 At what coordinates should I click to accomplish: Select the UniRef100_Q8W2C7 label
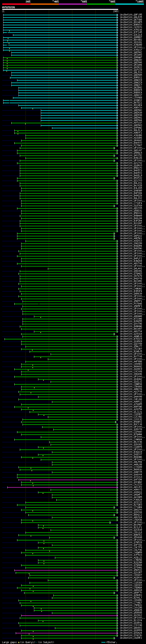click(131, 85)
